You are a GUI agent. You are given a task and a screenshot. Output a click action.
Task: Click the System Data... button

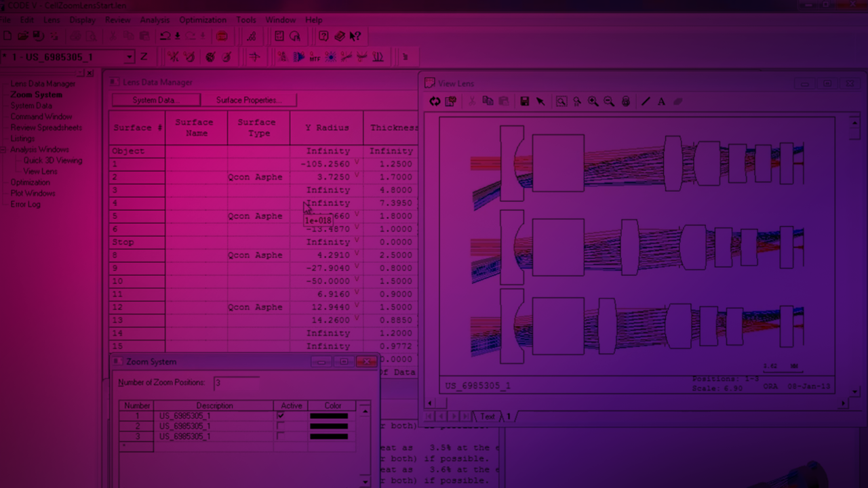pos(156,100)
